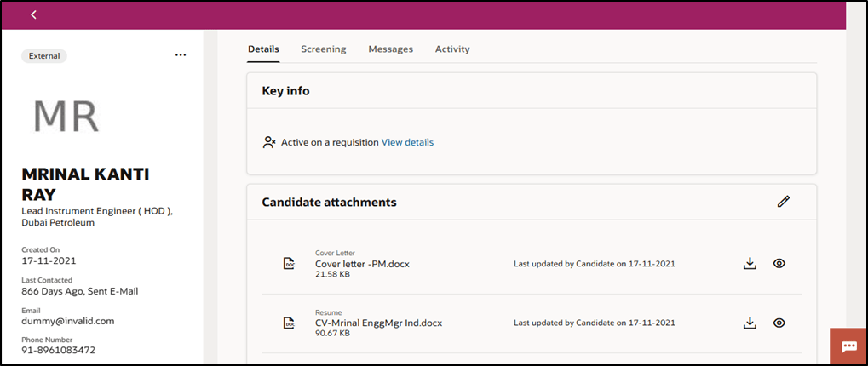Preview the resume with eye icon
868x366 pixels.
coord(779,323)
